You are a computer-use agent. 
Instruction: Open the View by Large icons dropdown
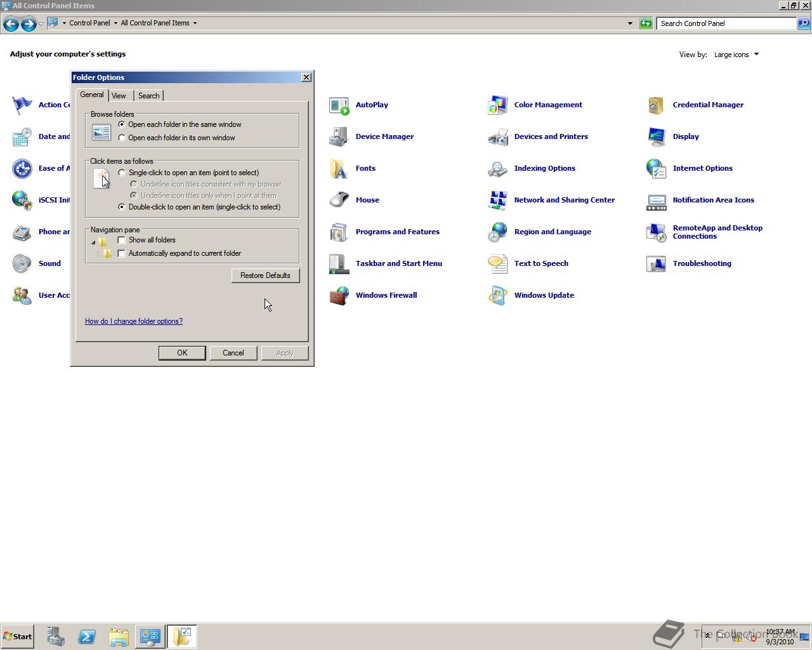(737, 55)
